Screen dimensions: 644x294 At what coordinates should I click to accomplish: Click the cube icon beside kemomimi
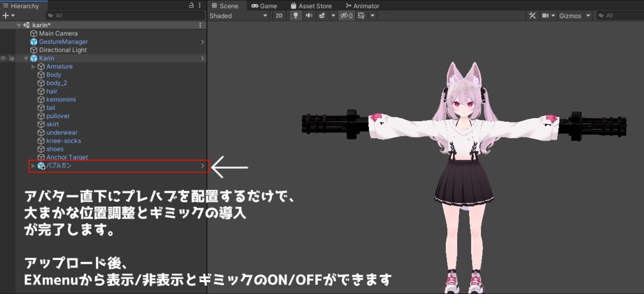pos(41,99)
